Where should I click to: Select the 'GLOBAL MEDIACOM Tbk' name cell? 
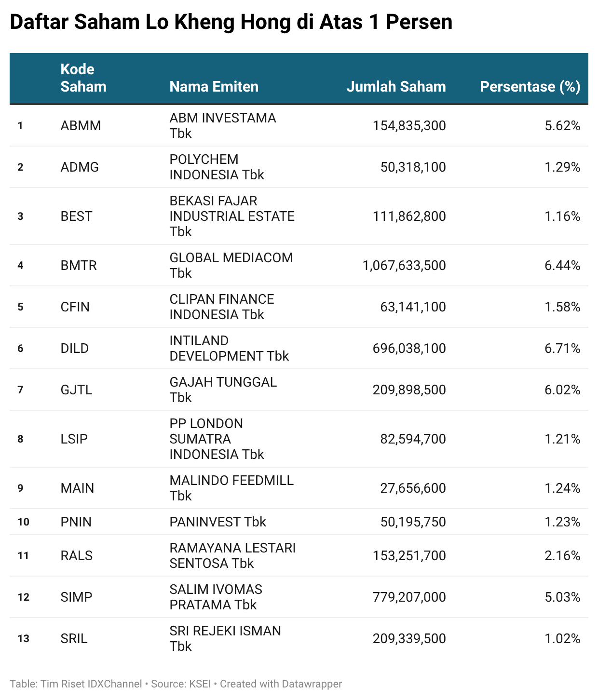(x=231, y=266)
